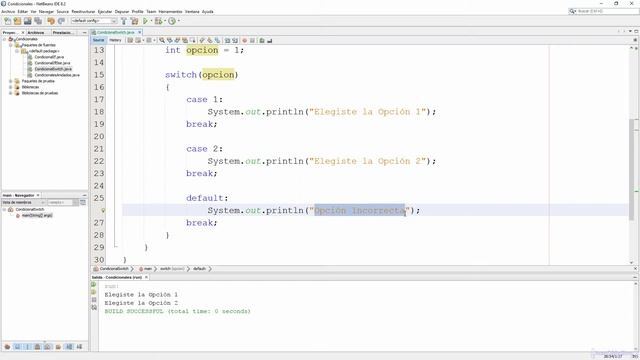The width and height of the screenshot is (640, 360).
Task: Open the Run Project dropdown arrow
Action: 151,21
